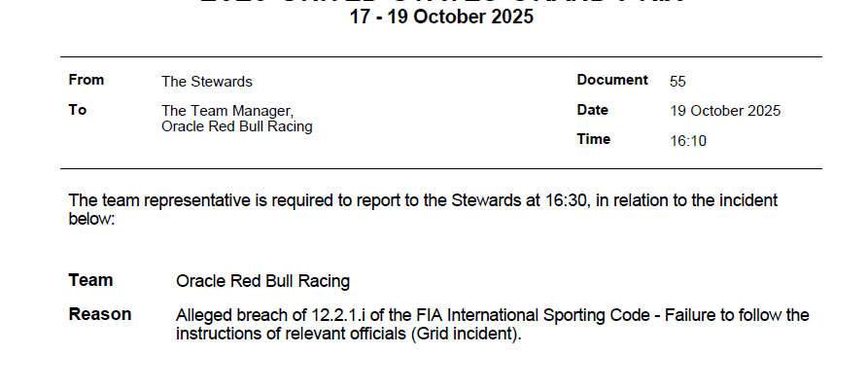Click the date value "19 October 2025"
The width and height of the screenshot is (868, 390).
[x=725, y=111]
